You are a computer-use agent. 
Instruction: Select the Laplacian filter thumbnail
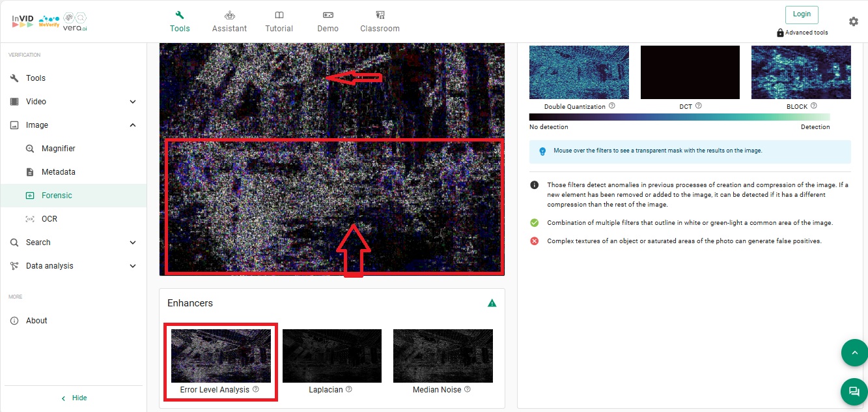[331, 355]
